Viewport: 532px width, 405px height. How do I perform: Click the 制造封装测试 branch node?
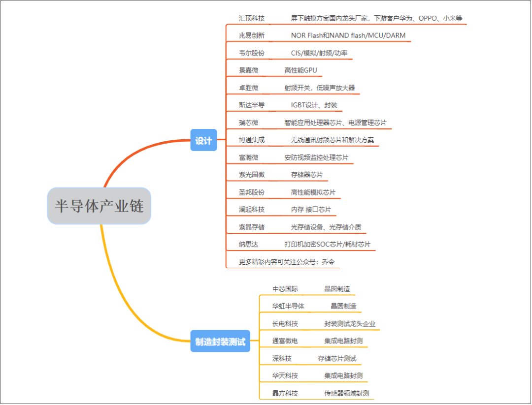[x=220, y=341]
